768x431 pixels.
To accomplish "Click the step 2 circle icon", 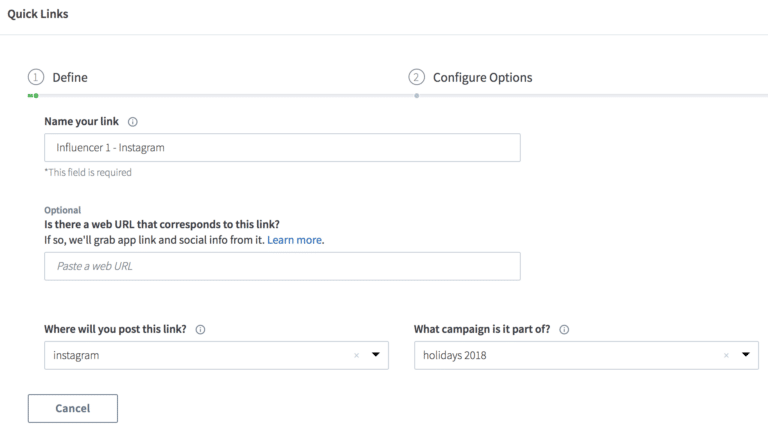I will [x=417, y=77].
